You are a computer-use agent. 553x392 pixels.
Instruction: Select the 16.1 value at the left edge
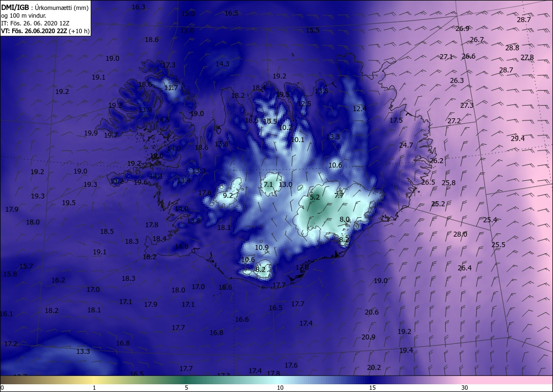(x=6, y=313)
